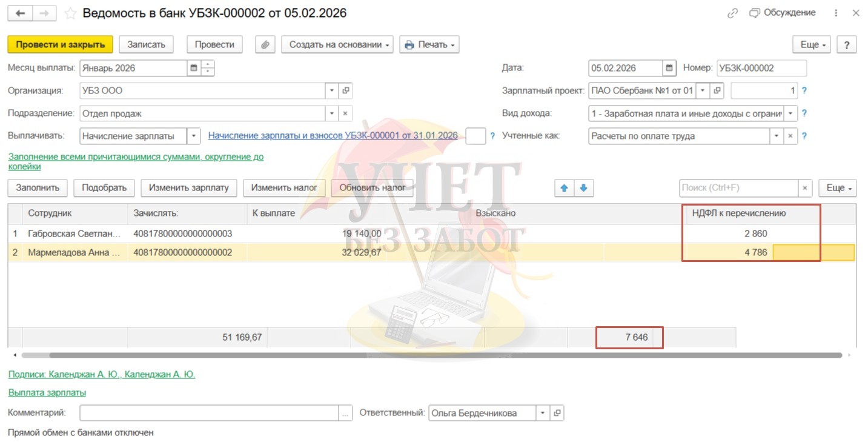
Task: Expand the Организация dropdown list
Action: pyautogui.click(x=331, y=90)
